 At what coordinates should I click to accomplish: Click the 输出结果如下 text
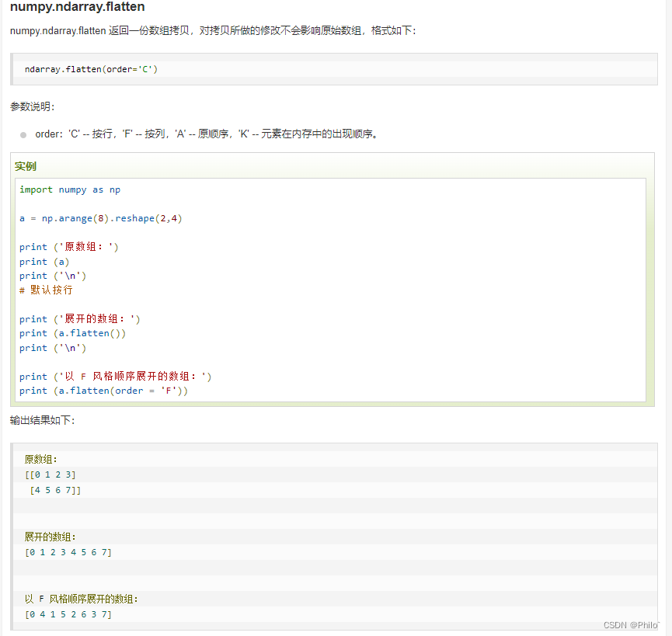coord(37,420)
